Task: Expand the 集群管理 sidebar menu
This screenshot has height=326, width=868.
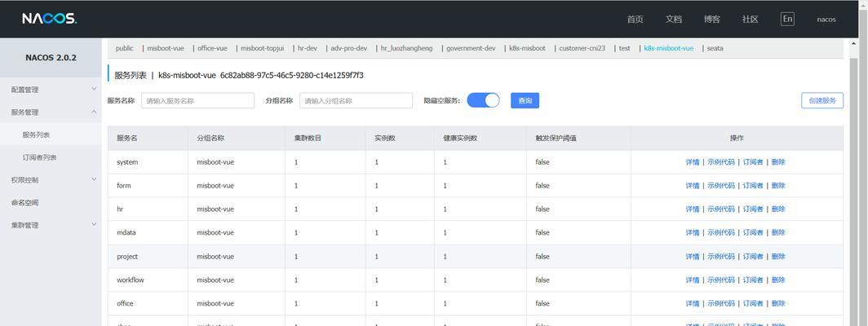Action: [51, 225]
